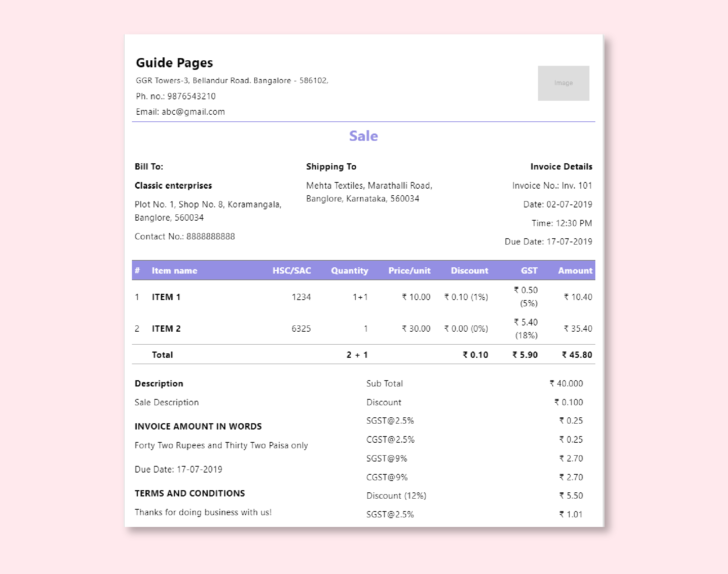Viewport: 728px width, 574px height.
Task: Click the GST column header
Action: coord(528,270)
